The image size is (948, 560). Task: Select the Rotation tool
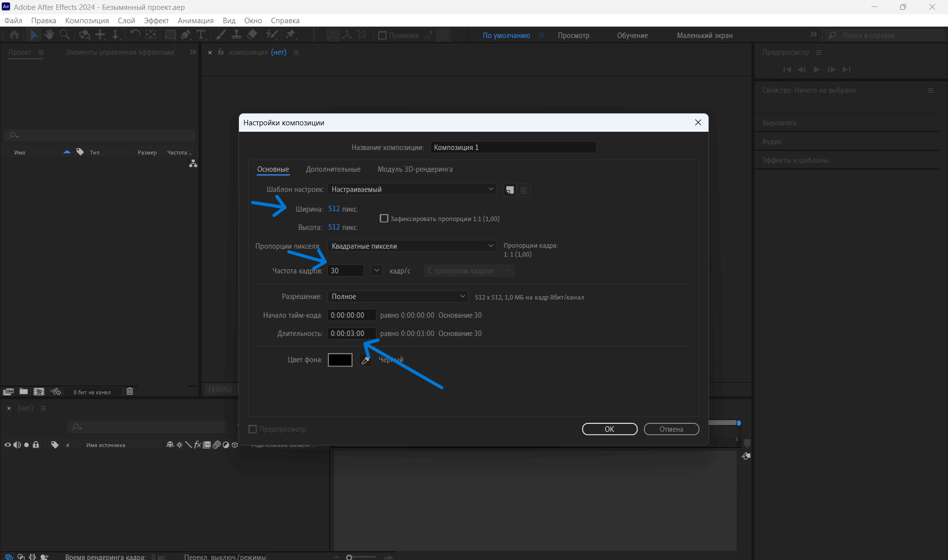click(135, 35)
